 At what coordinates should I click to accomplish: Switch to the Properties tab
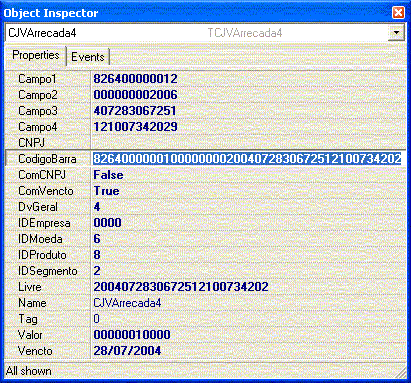point(36,55)
